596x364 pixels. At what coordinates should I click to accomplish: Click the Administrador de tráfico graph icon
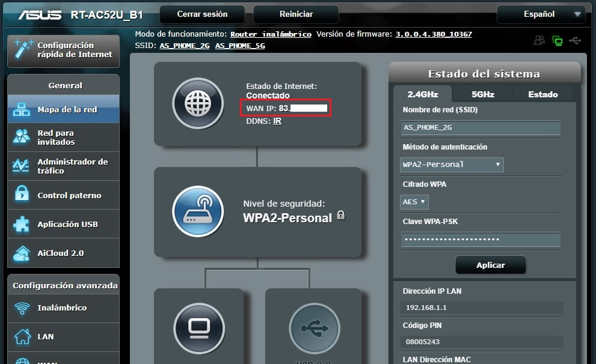point(21,166)
